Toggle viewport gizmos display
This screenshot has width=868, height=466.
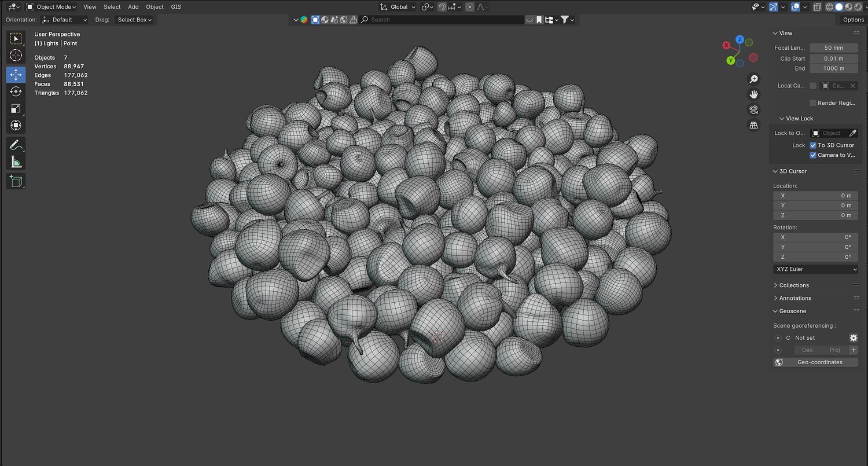tap(774, 7)
